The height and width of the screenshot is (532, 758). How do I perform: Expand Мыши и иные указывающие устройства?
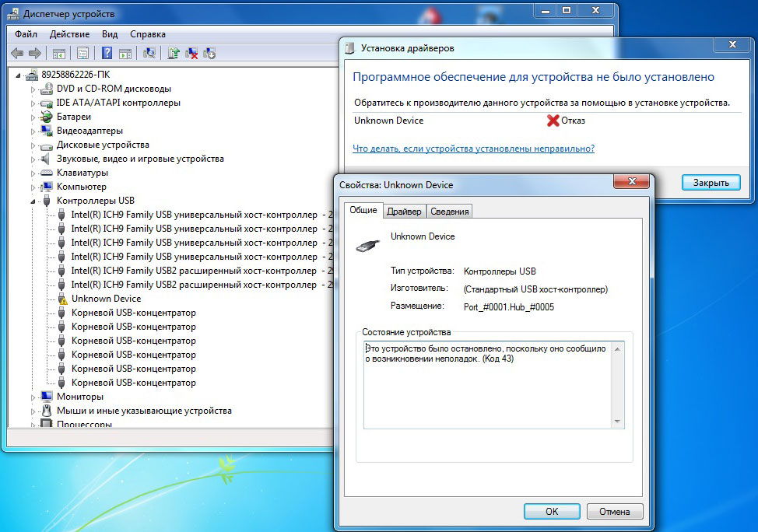33,411
